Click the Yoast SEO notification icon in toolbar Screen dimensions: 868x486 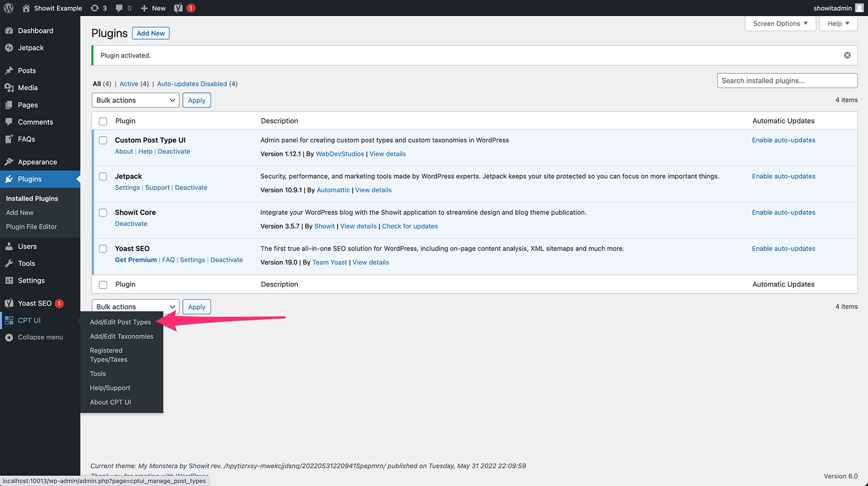[178, 8]
